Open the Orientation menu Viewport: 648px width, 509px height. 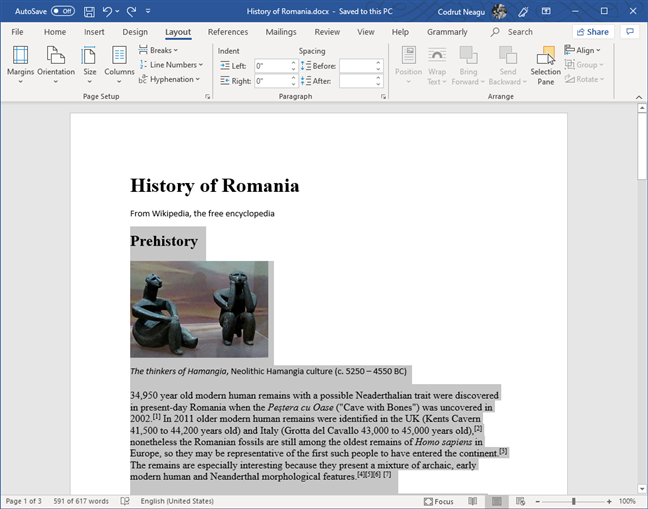pos(56,64)
